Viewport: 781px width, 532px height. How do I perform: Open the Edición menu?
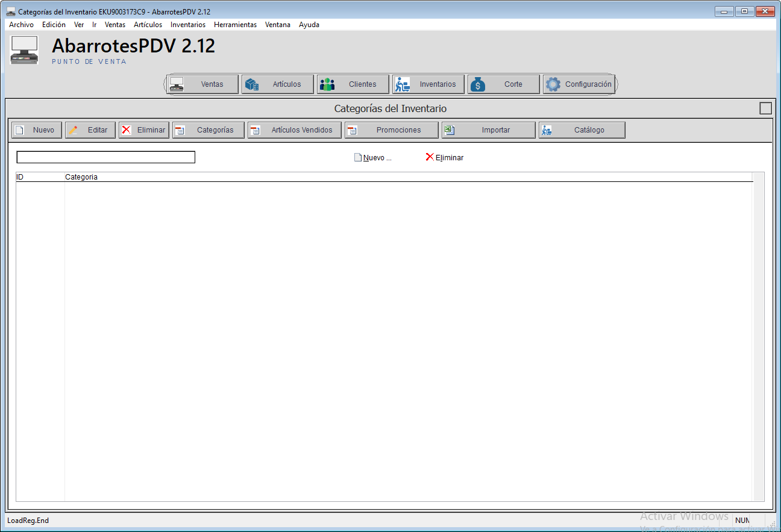click(x=54, y=25)
